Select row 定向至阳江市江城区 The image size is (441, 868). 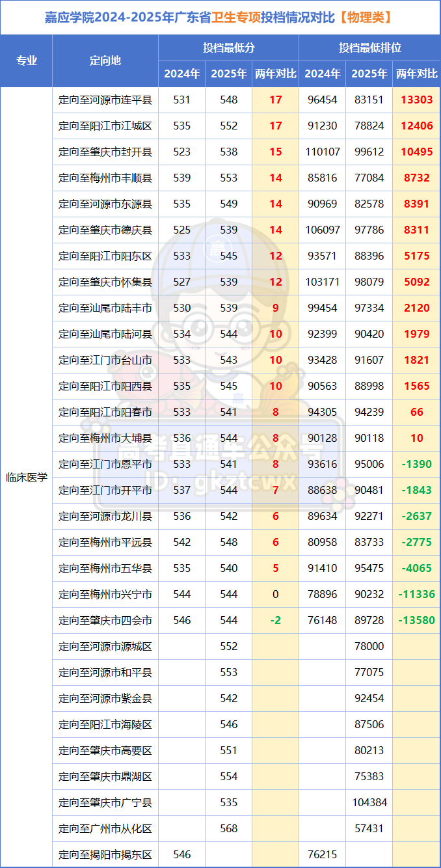247,126
